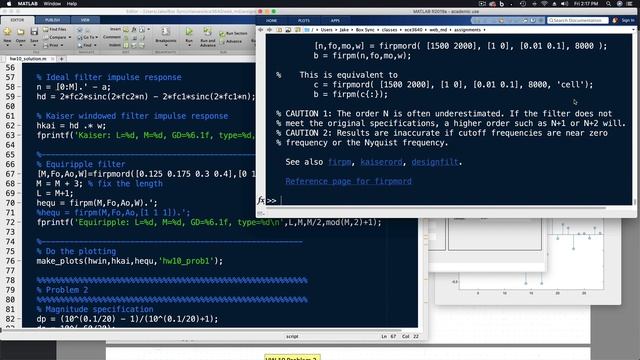
Task: Click the Run and Advance icon
Action: coord(207,31)
